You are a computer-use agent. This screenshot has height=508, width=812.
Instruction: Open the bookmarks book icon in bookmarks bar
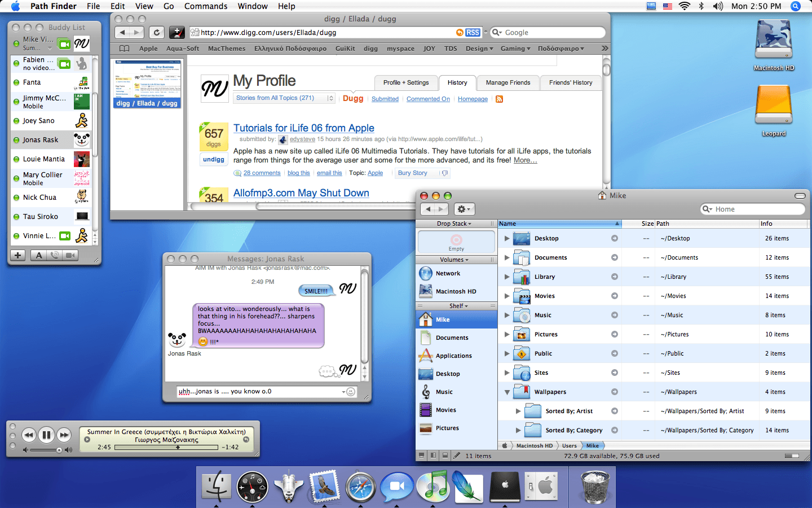(x=124, y=49)
